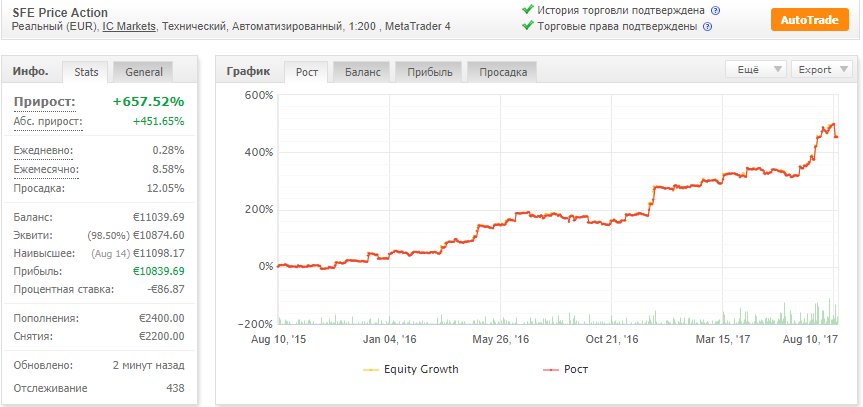The image size is (863, 407).
Task: Click the Ежедневно label
Action: [43, 150]
